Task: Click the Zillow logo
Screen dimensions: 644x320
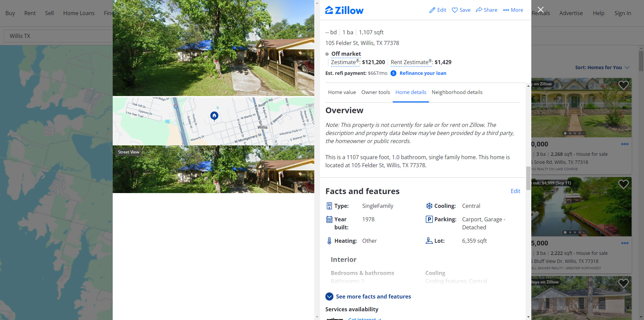Action: point(344,10)
